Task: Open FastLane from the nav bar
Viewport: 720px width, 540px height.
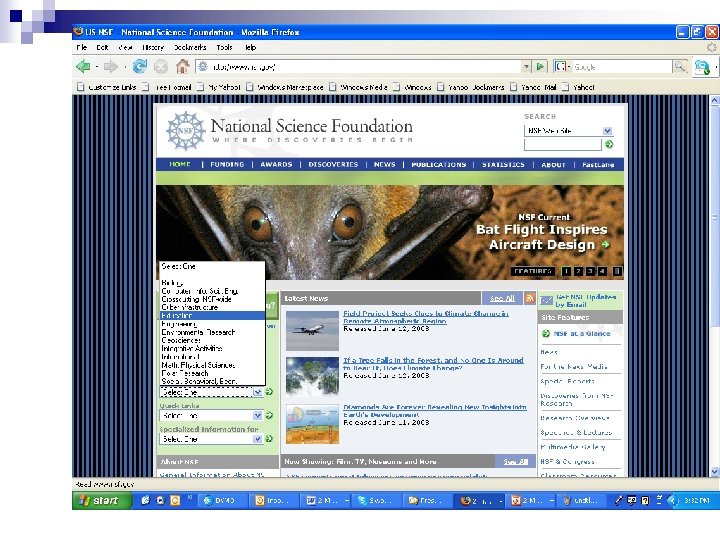Action: pyautogui.click(x=598, y=164)
